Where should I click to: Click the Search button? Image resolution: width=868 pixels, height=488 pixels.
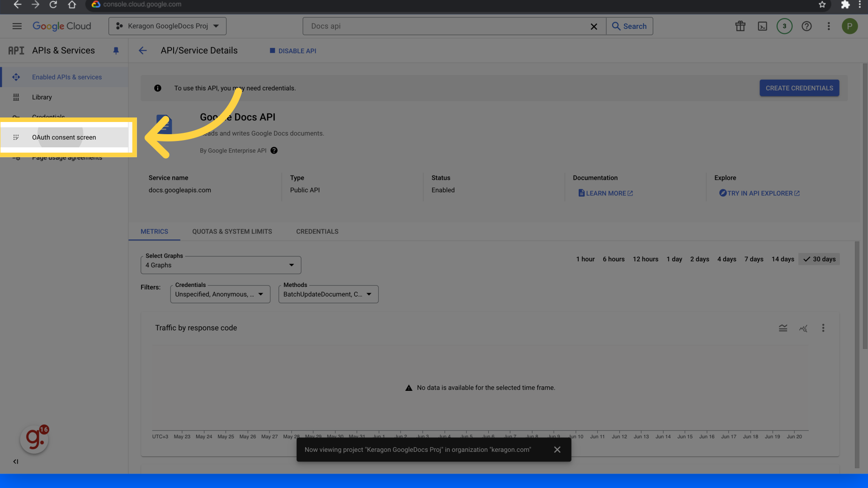(629, 26)
